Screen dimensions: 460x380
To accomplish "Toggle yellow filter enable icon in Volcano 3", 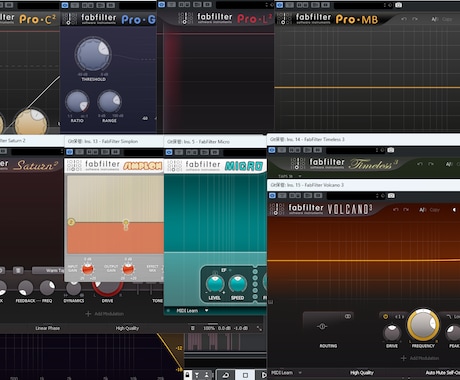I will tap(385, 316).
